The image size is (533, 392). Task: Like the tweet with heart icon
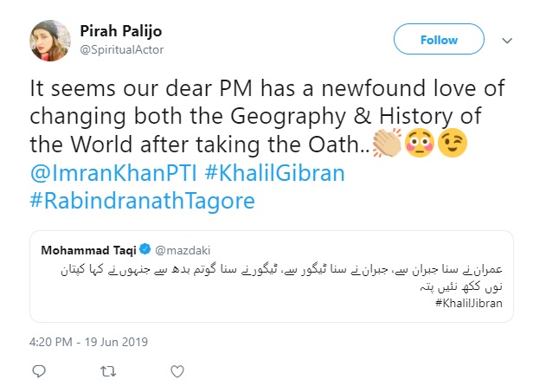pyautogui.click(x=177, y=371)
